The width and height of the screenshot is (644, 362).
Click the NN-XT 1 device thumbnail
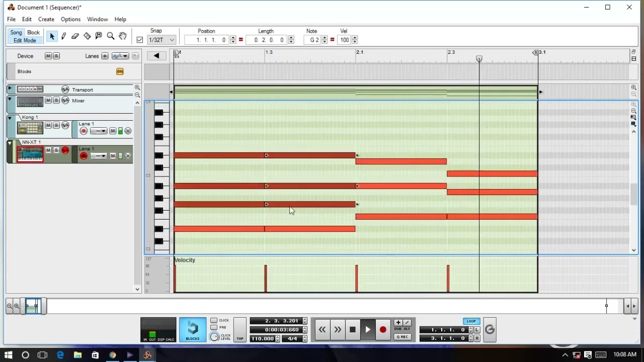30,153
